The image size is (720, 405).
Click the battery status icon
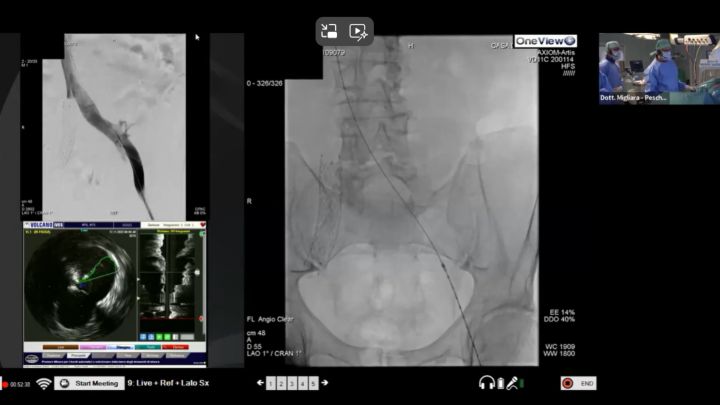500,383
